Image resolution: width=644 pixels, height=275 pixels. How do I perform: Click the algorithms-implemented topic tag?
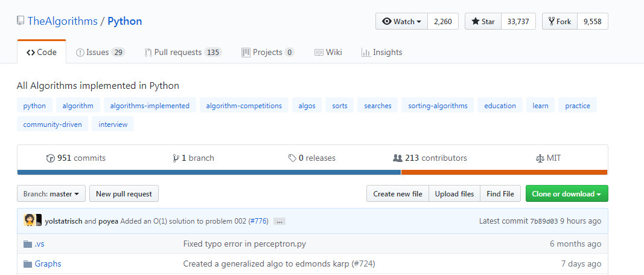(150, 106)
